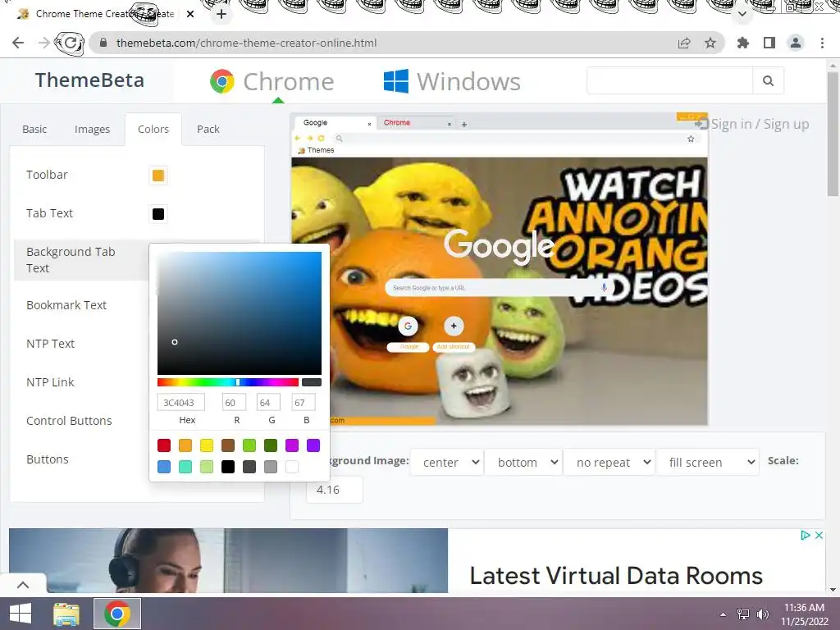
Task: Pick the turquoise preset swatch
Action: (x=185, y=467)
